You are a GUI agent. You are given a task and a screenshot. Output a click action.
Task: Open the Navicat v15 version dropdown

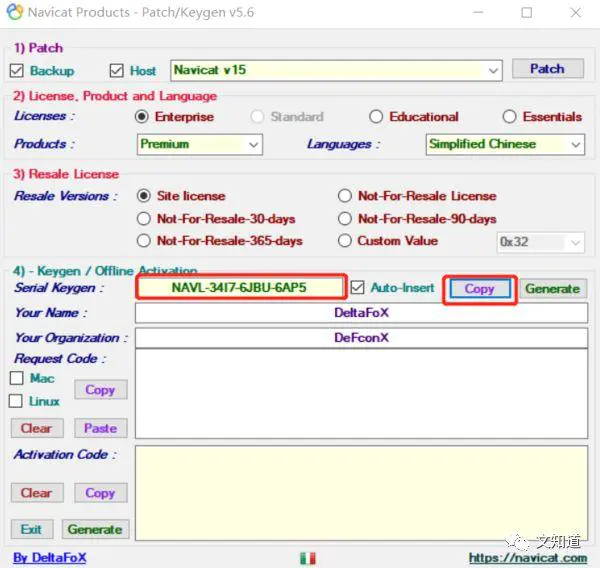pyautogui.click(x=336, y=70)
